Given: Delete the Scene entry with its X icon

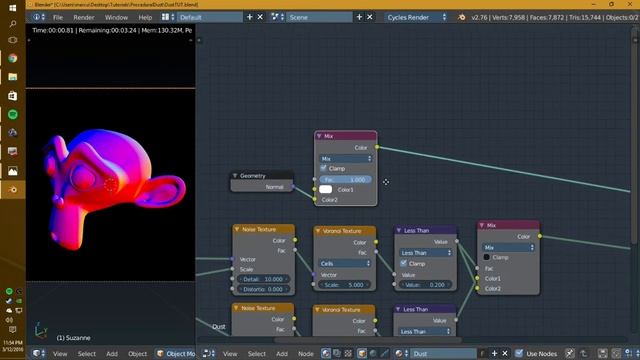Looking at the screenshot, I should (369, 17).
